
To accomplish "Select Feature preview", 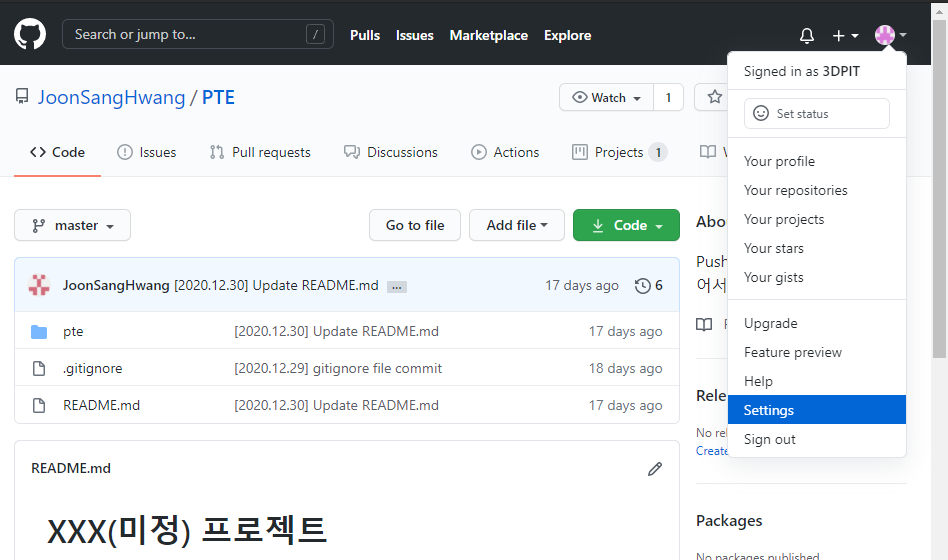I will pos(817,353).
